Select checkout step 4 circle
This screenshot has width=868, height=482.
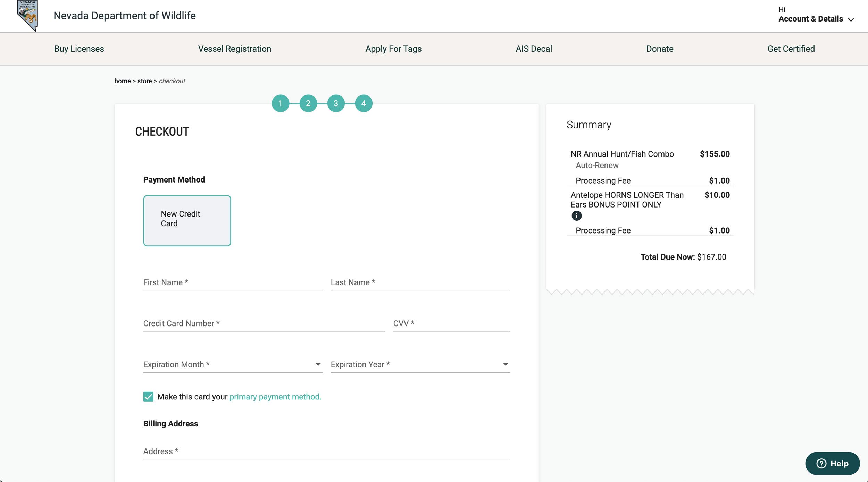coord(364,103)
